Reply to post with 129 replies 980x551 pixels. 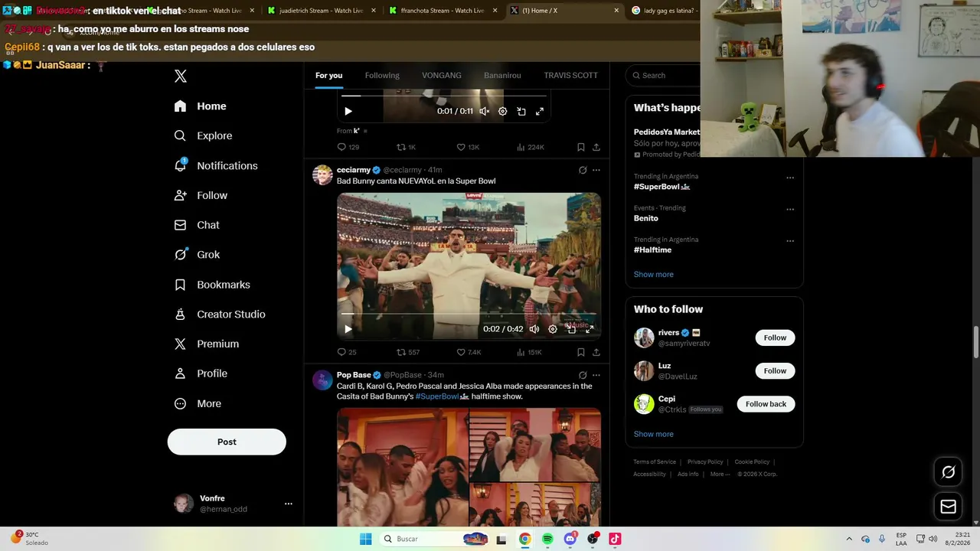click(x=348, y=147)
